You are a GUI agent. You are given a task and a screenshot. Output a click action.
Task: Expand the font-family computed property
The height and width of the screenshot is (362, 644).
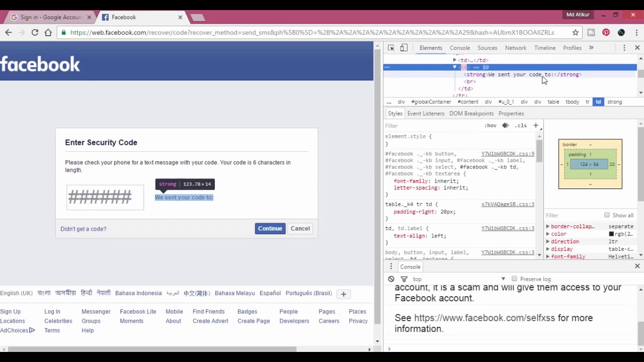coord(548,256)
